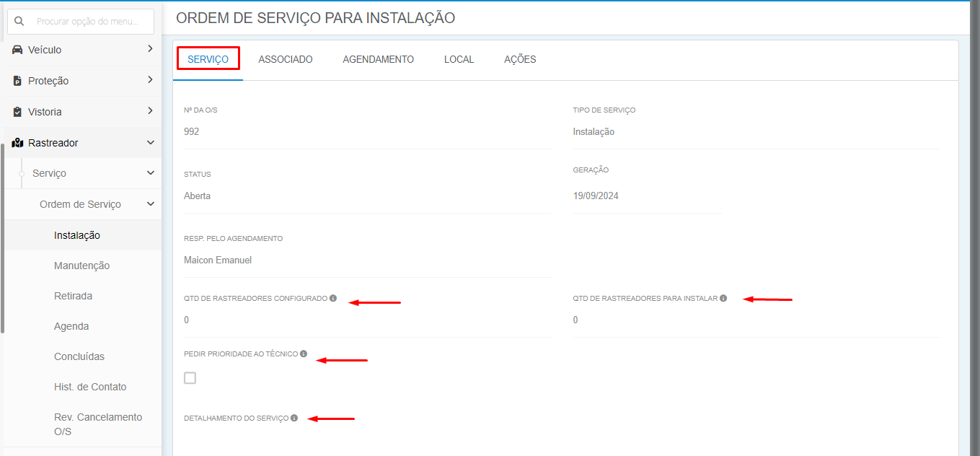Click the Qtd de Rastreadores para Instalar value 0
The image size is (980, 456).
[x=575, y=320]
